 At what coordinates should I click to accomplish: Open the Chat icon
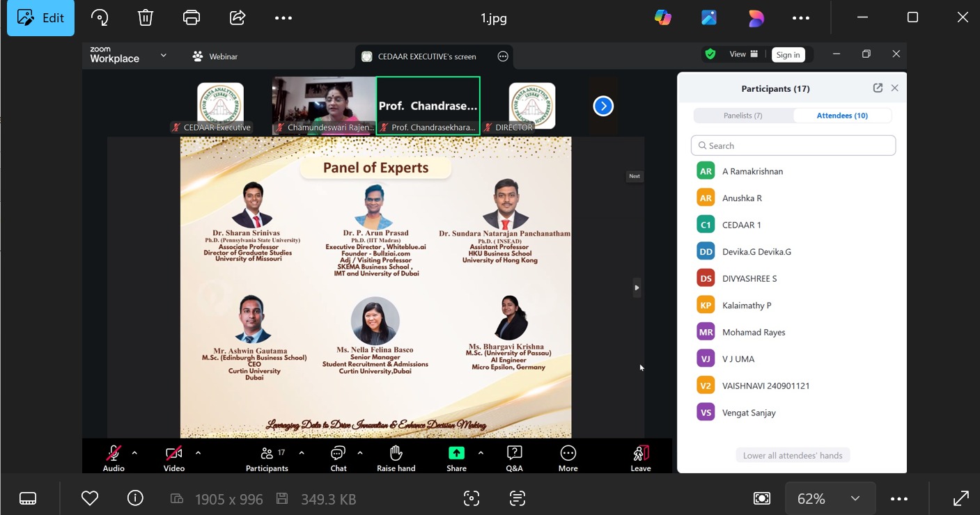pos(339,454)
